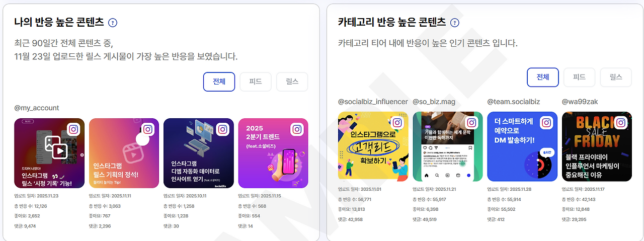
Task: Switch to 릴스 filter in category panel
Action: (x=616, y=77)
